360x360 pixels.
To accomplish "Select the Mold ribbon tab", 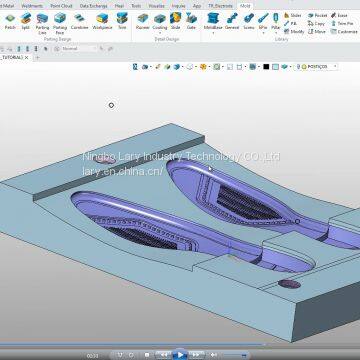I will pyautogui.click(x=245, y=6).
